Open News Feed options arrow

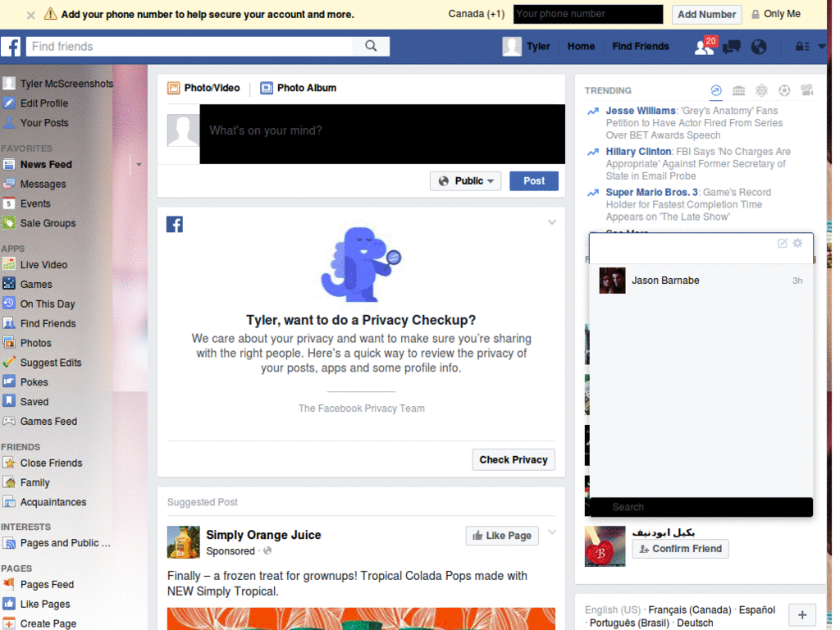(139, 165)
